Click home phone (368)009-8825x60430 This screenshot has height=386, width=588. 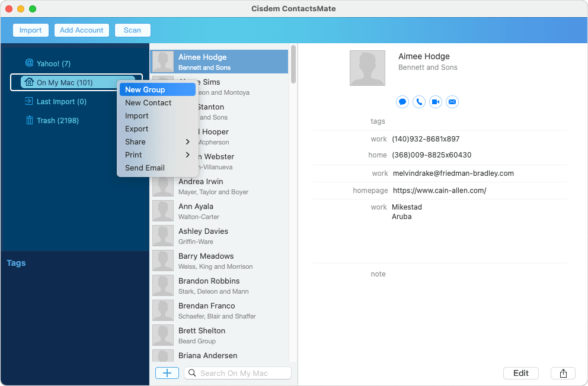(x=432, y=155)
